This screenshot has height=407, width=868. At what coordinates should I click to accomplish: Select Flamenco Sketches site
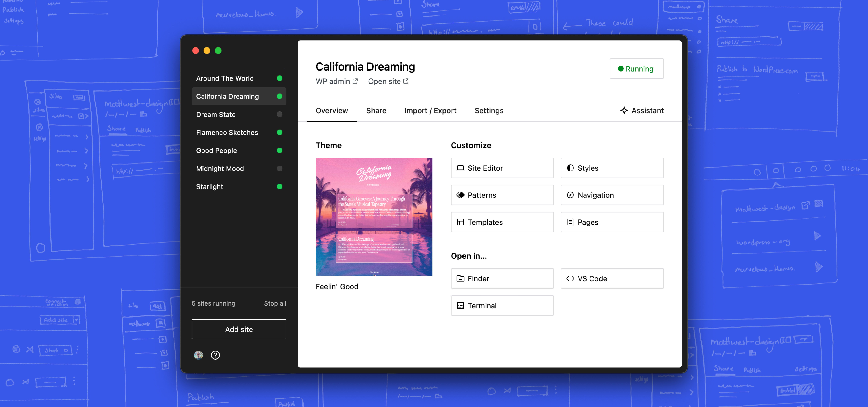pyautogui.click(x=239, y=132)
